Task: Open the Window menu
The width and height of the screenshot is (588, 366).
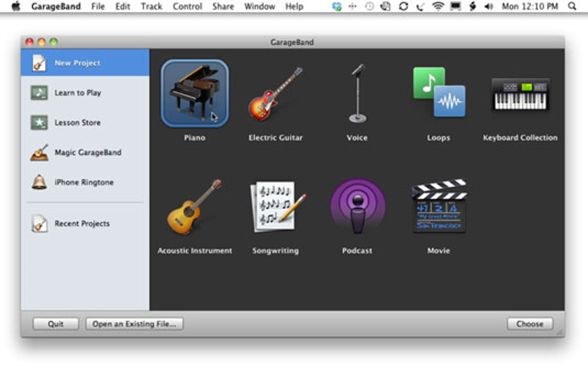Action: [260, 6]
